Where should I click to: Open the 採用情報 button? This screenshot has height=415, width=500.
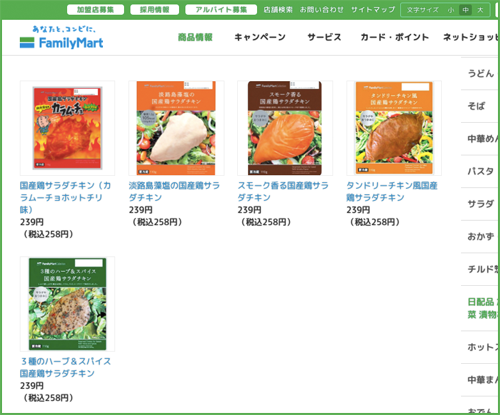click(155, 10)
